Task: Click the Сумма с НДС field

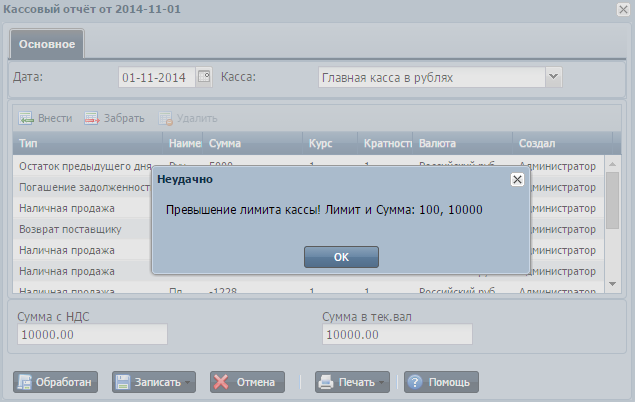Action: click(x=92, y=334)
